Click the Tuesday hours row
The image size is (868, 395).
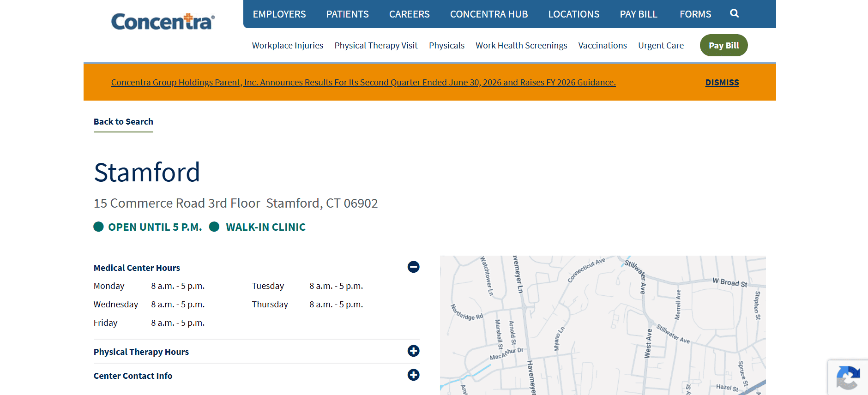(307, 286)
